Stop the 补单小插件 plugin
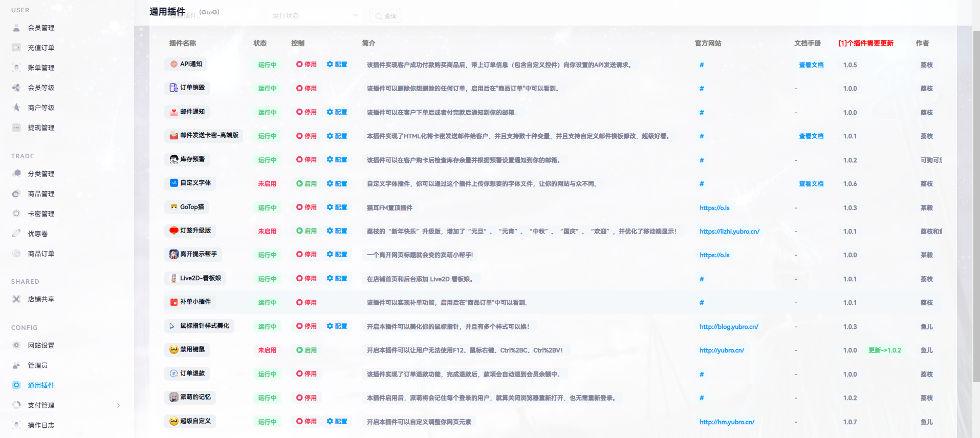Viewport: 980px width, 438px height. (x=307, y=303)
